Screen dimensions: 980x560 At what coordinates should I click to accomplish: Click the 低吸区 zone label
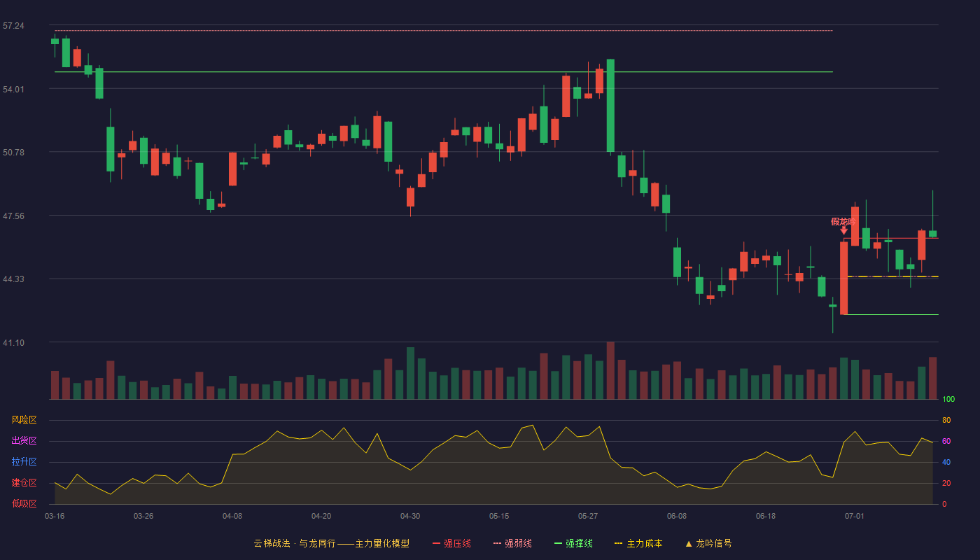tap(24, 504)
